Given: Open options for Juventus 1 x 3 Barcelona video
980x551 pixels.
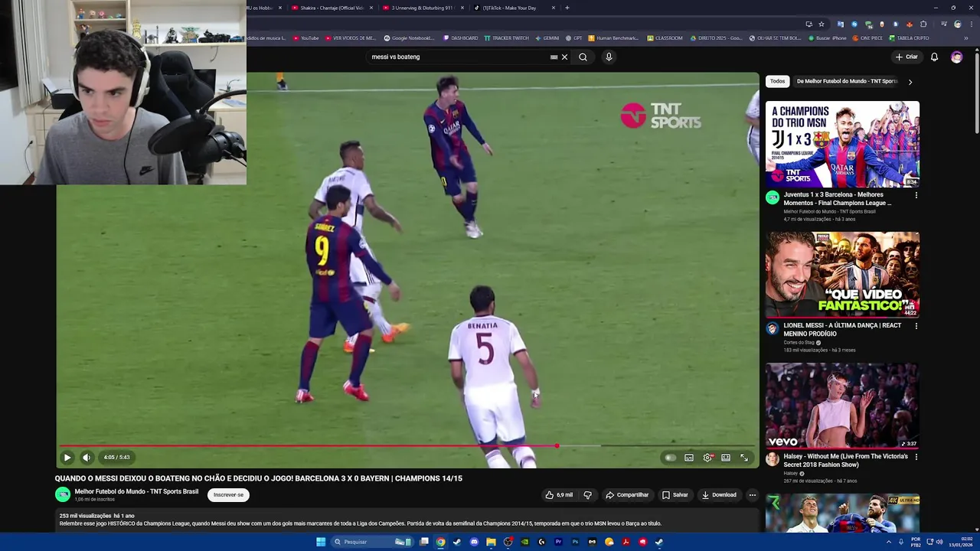Looking at the screenshot, I should click(916, 195).
